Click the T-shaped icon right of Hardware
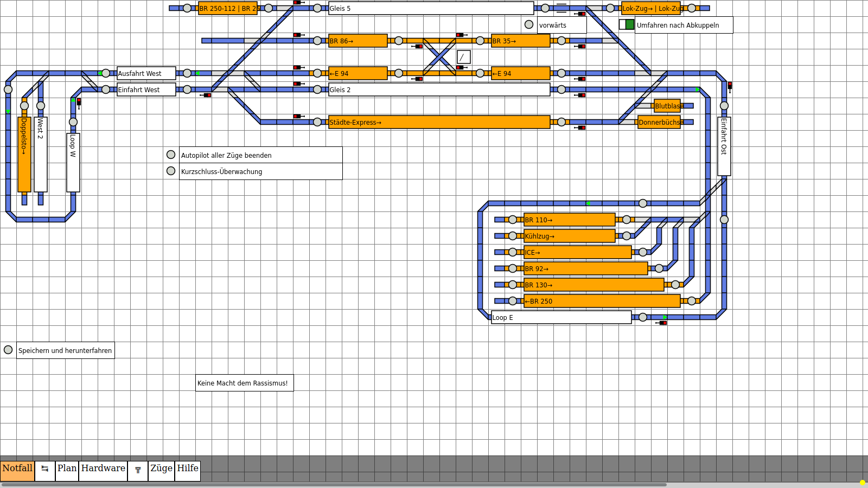Screen dimensions: 868x488 pyautogui.click(x=138, y=470)
